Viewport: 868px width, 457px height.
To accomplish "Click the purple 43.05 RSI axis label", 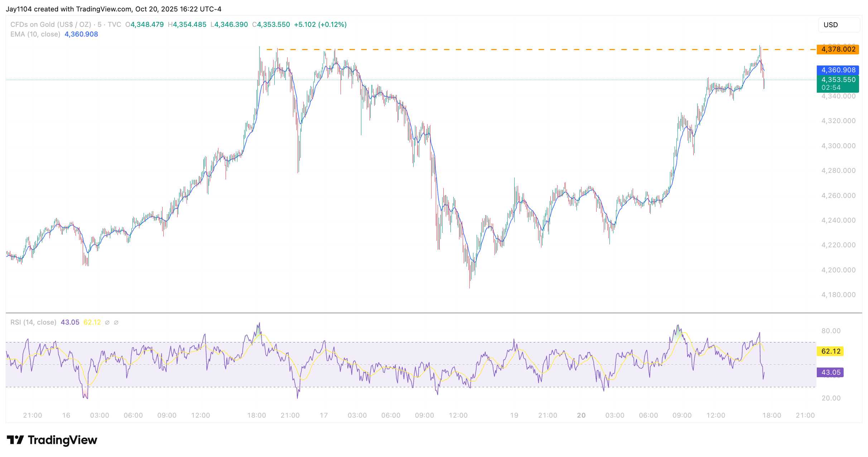I will click(830, 373).
